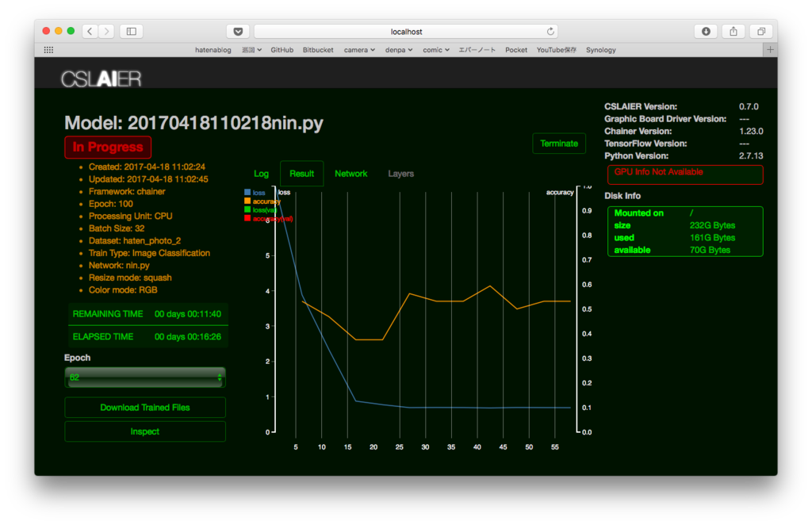Open the bookmarks grid icon
This screenshot has height=525, width=812.
point(48,50)
